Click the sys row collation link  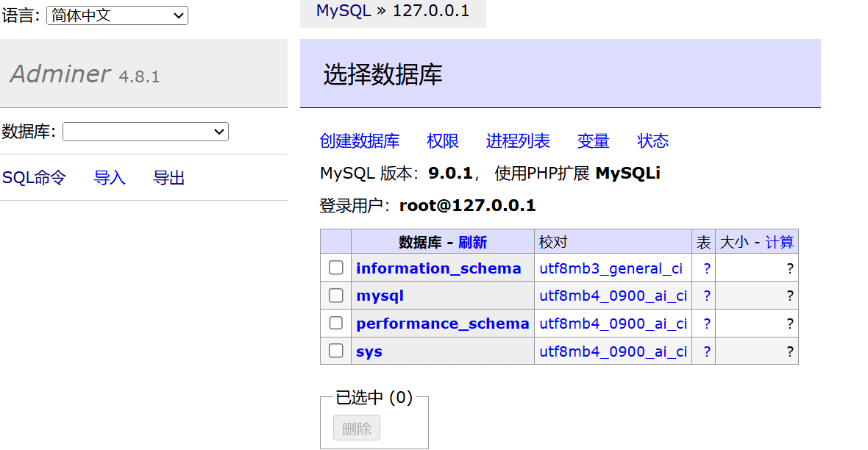pyautogui.click(x=613, y=351)
